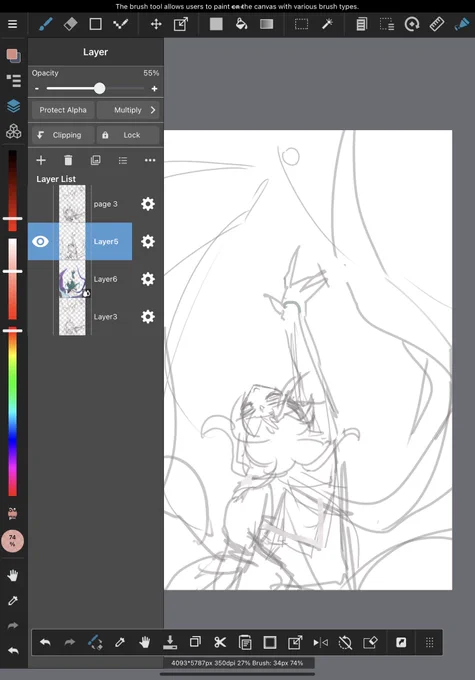Select hand pan tool in left sidebar
Viewport: 475px width, 680px height.
pos(13,575)
